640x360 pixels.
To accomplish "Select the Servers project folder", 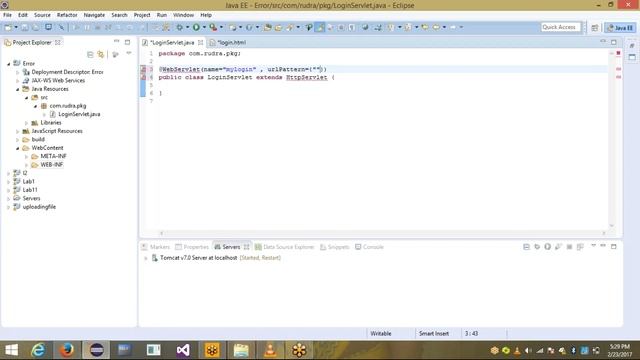I will click(31, 198).
